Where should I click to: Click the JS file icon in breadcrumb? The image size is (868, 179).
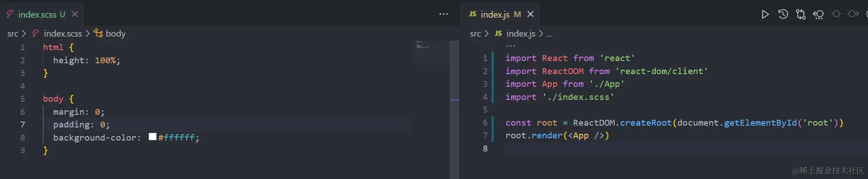[x=498, y=33]
